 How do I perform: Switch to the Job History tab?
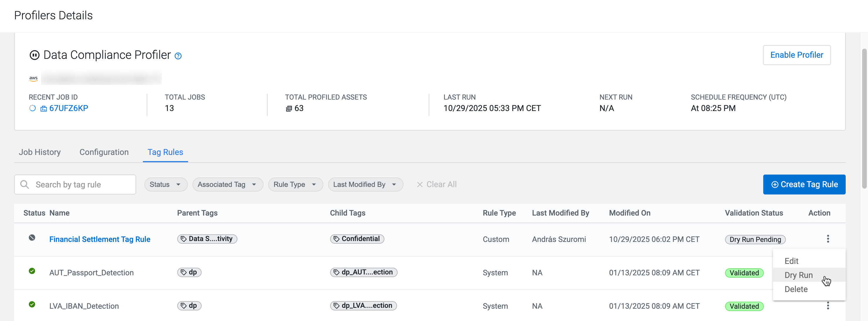click(x=40, y=152)
